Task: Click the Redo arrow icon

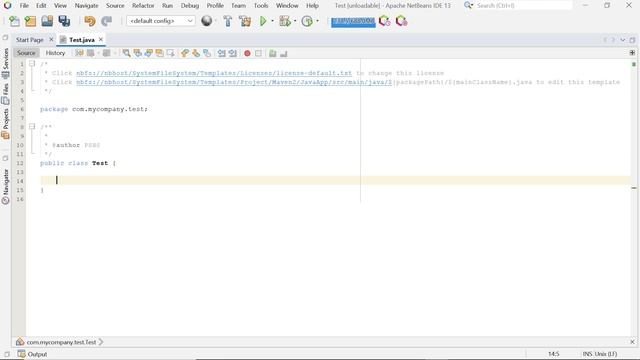Action: tap(107, 21)
